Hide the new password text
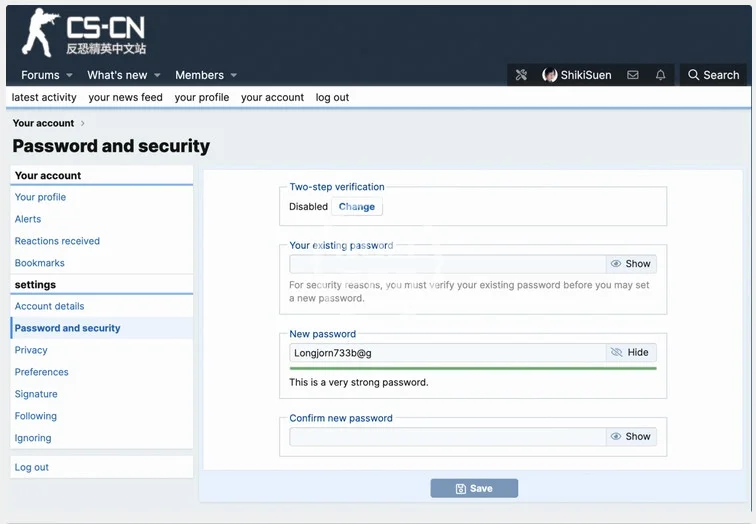 [631, 352]
